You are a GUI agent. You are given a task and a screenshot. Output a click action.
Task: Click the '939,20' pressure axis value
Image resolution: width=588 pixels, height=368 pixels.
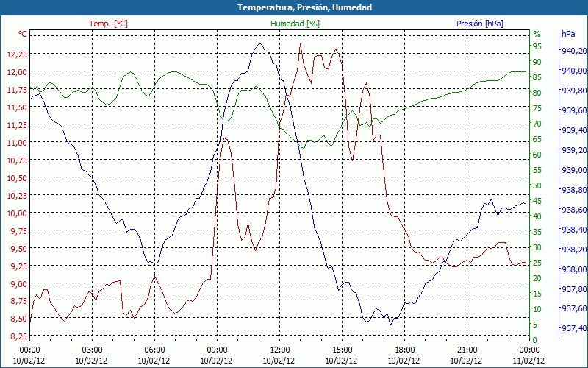(x=573, y=150)
